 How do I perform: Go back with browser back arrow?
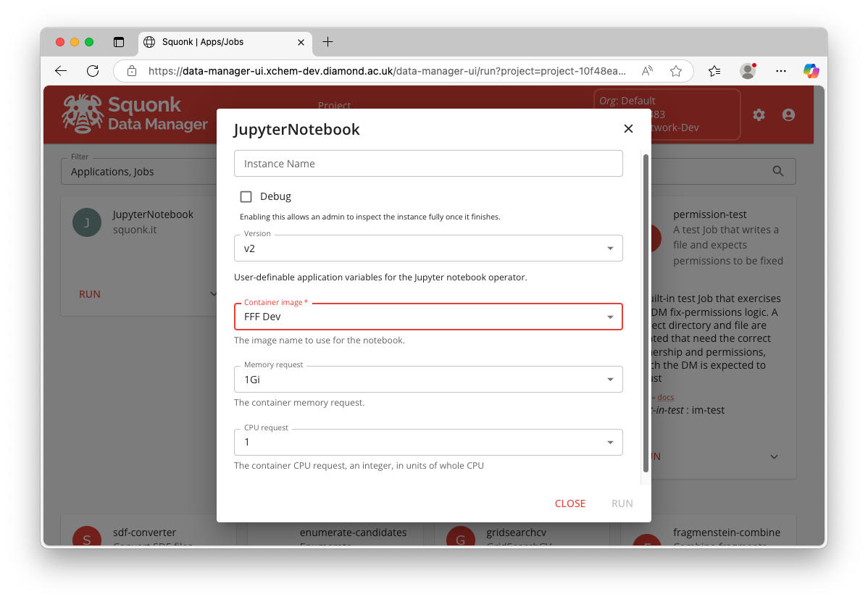61,71
